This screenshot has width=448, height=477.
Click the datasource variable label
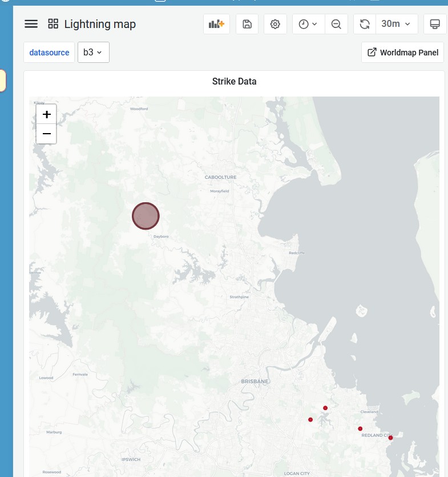coord(49,53)
